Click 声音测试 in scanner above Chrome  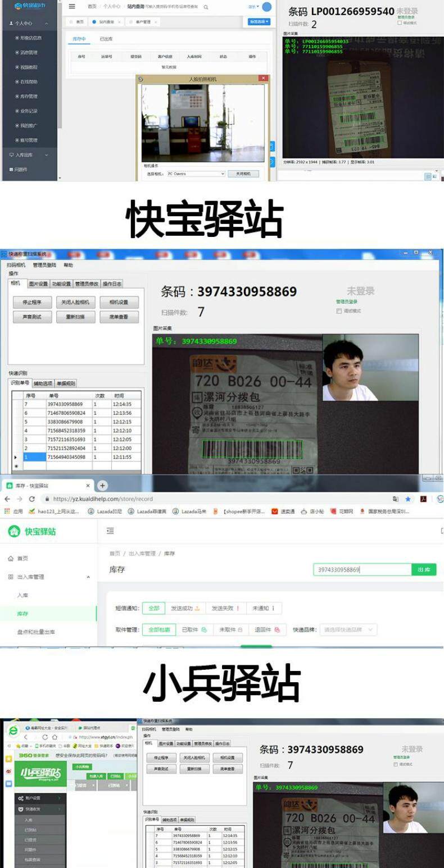point(32,317)
